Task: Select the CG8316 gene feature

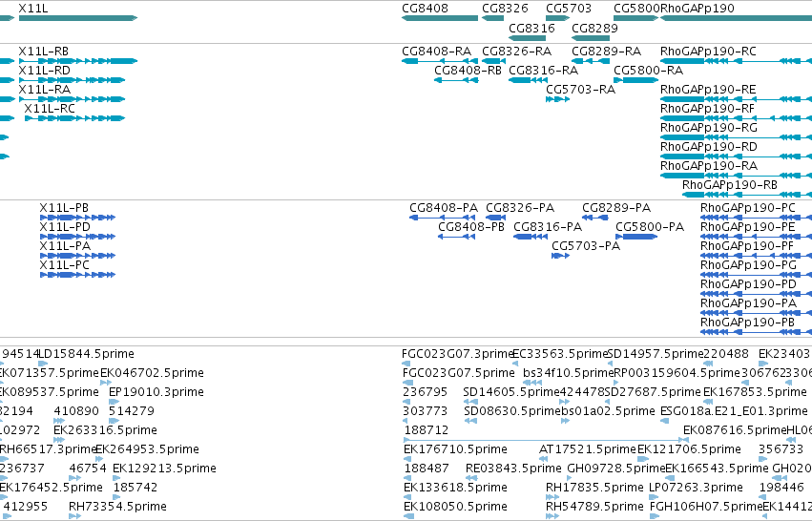Action: pyautogui.click(x=527, y=38)
